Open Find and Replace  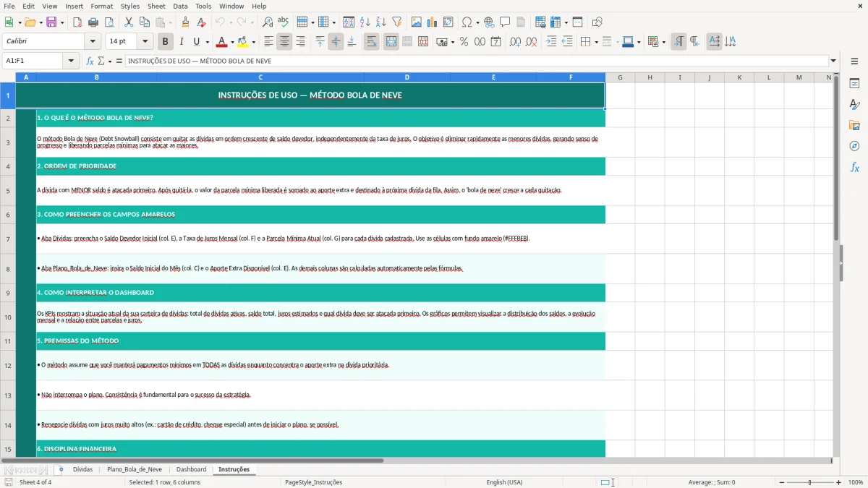point(268,22)
